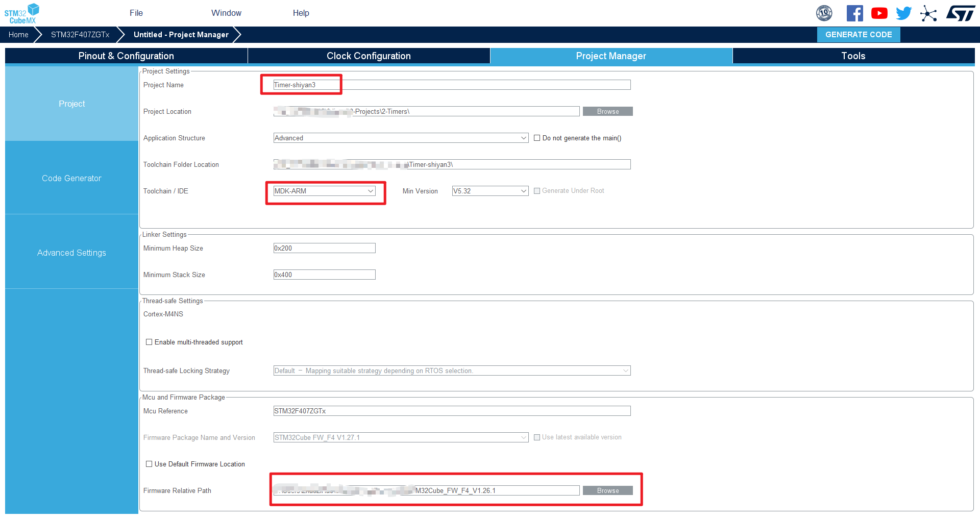Toggle Do not generate the main() checkbox
Screen dimensions: 980x519
point(537,138)
